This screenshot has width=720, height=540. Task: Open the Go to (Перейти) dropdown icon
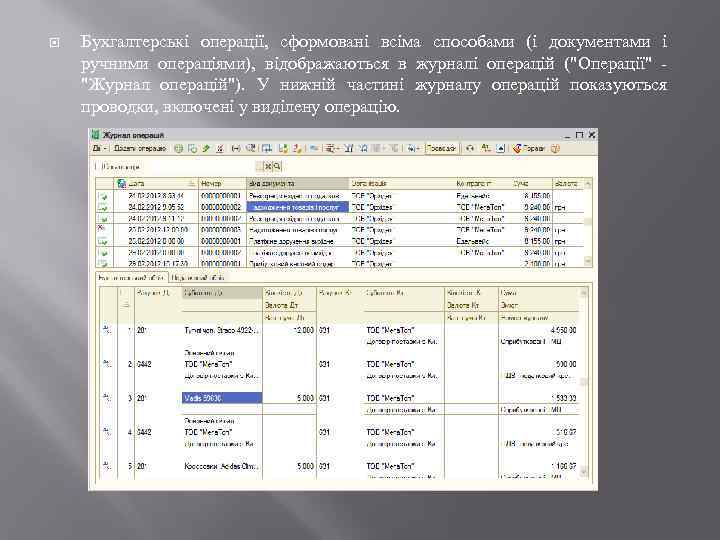click(414, 148)
